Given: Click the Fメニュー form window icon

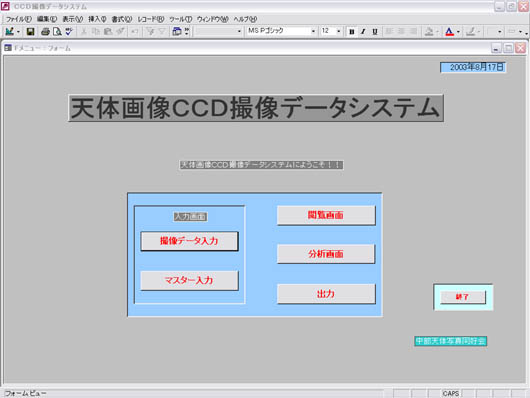Looking at the screenshot, I should click(x=8, y=48).
